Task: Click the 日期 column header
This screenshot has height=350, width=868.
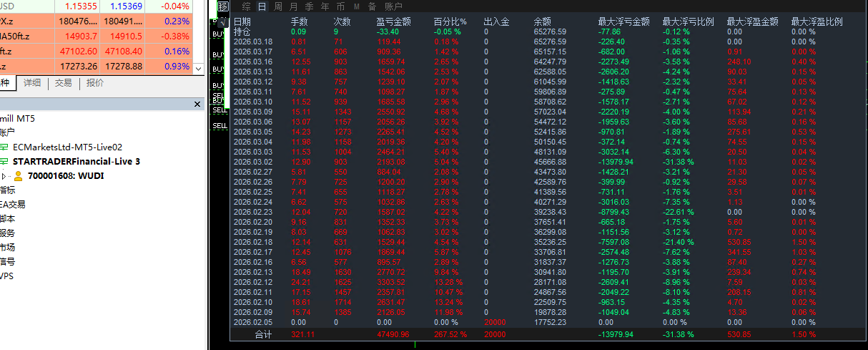Action: click(x=242, y=22)
